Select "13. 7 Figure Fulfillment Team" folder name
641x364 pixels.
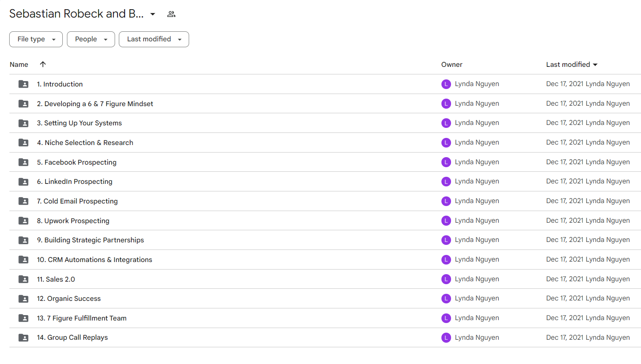click(82, 318)
